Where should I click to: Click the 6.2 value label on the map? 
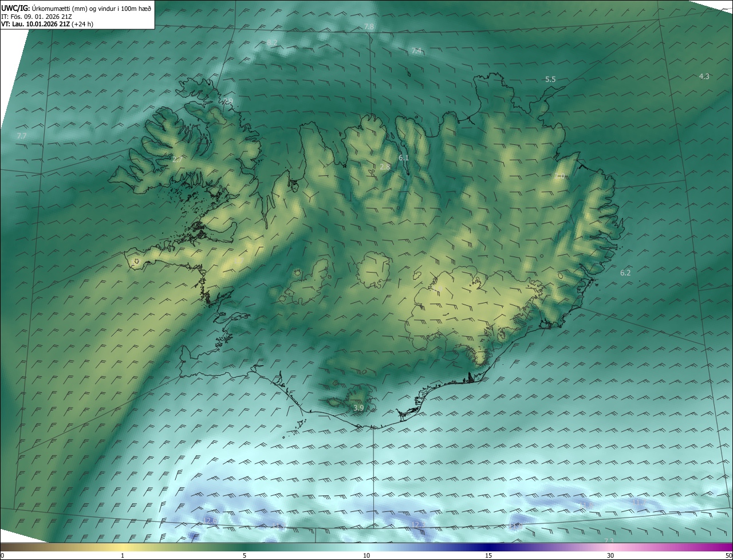[625, 273]
